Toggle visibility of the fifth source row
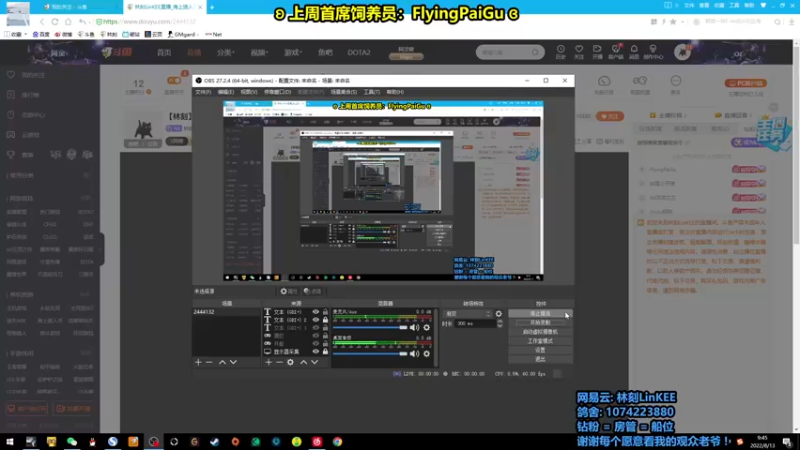This screenshot has width=800, height=450. coord(316,343)
